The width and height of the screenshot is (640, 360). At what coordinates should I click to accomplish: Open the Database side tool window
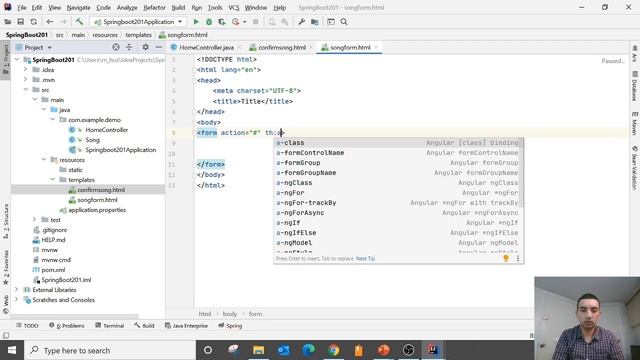pyautogui.click(x=635, y=86)
